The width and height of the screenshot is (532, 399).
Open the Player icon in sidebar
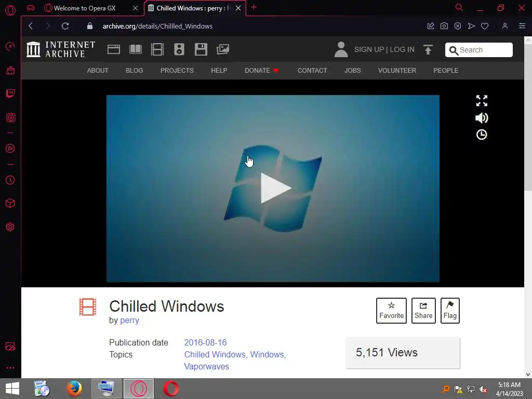[10, 148]
